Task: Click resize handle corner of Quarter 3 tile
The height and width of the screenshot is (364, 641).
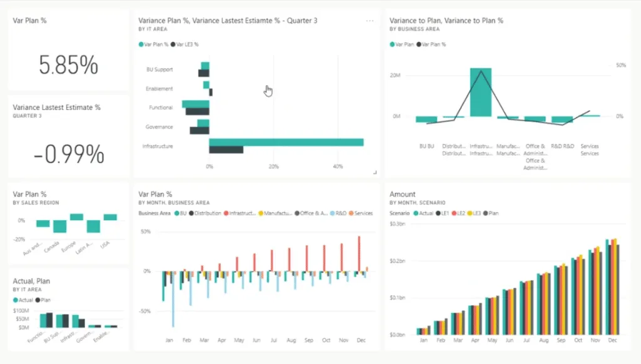Action: tap(375, 172)
